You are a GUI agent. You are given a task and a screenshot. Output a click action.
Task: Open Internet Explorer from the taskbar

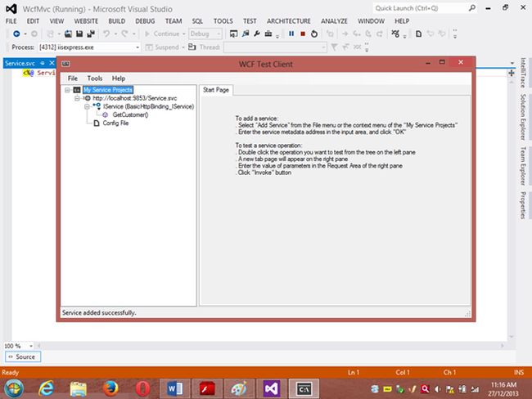tap(46, 388)
